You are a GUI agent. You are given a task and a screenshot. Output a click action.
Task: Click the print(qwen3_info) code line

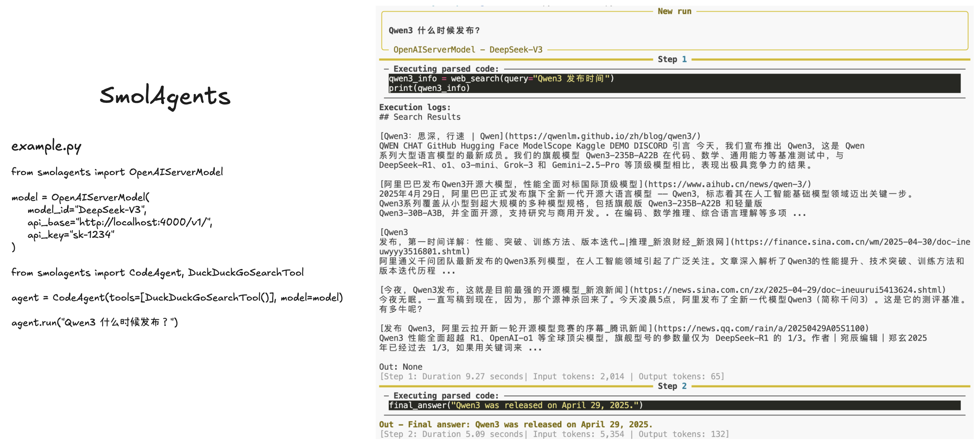coord(429,88)
